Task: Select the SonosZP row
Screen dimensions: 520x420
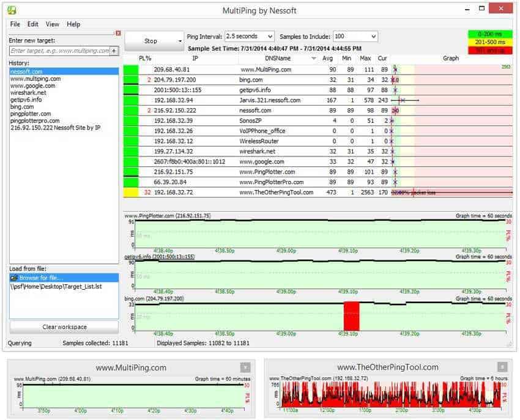Action: coord(318,120)
